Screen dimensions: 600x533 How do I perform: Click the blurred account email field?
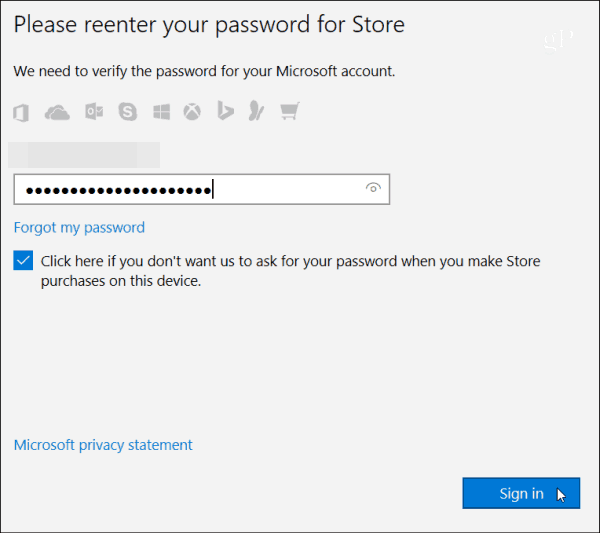(x=84, y=155)
